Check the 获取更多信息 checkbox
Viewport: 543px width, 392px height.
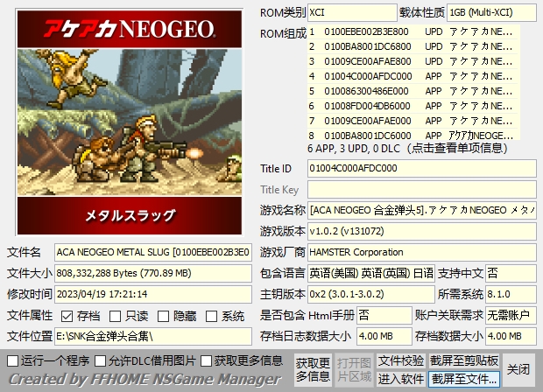207,360
